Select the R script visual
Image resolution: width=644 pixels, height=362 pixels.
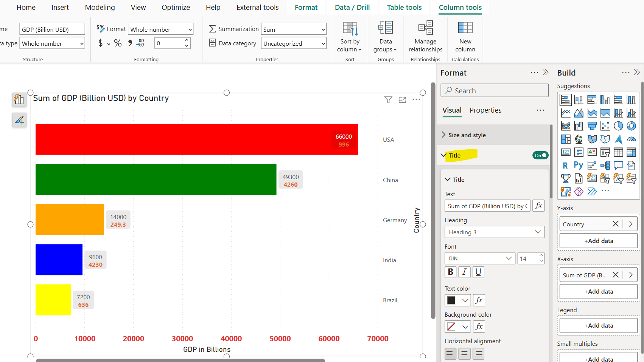565,165
